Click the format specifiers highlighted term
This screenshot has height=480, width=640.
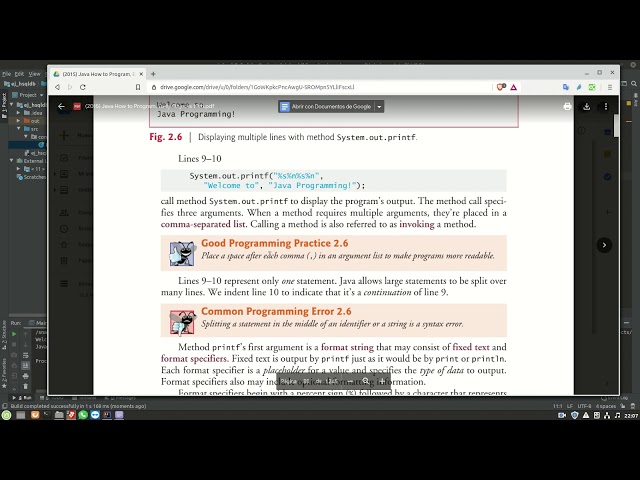193,359
